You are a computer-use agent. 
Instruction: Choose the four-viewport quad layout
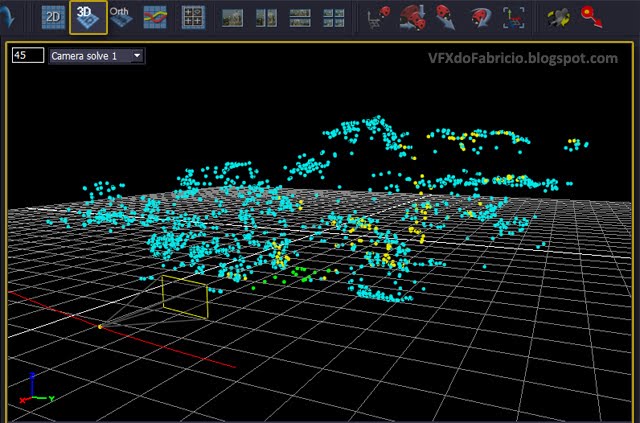pos(333,18)
